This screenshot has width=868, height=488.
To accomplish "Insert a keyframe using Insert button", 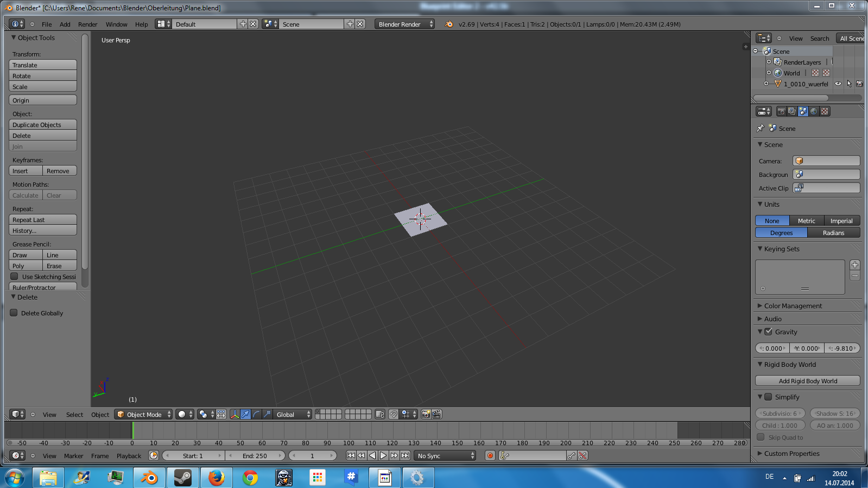I will tap(26, 170).
